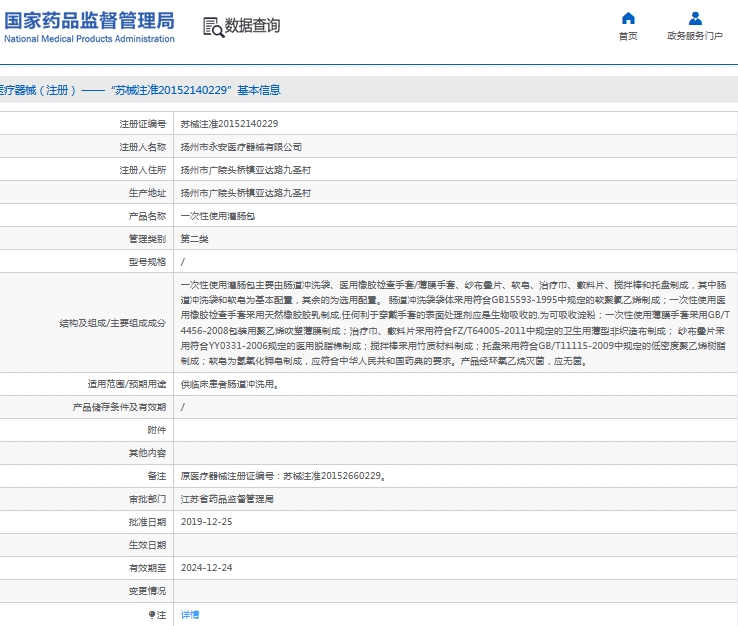Screen dimensions: 738x626
Task: Click the 型号规格 slash value
Action: tap(183, 262)
